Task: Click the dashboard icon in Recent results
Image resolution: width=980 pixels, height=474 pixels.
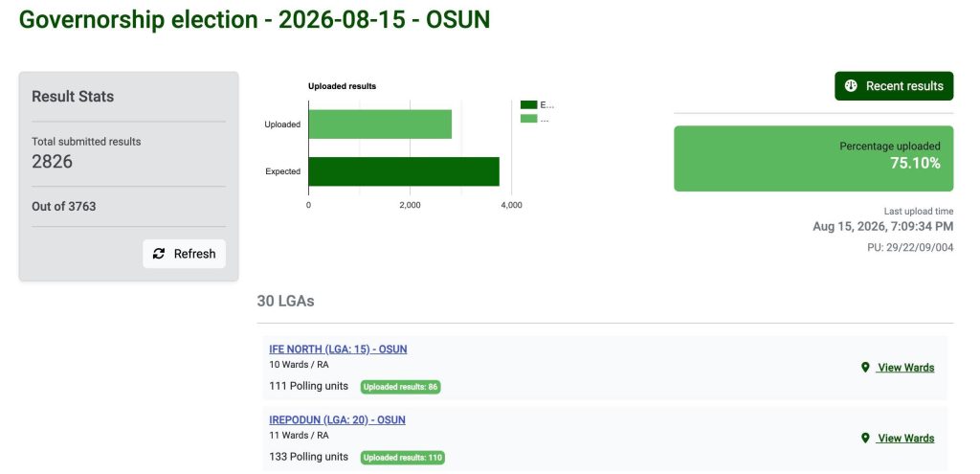Action: 851,85
